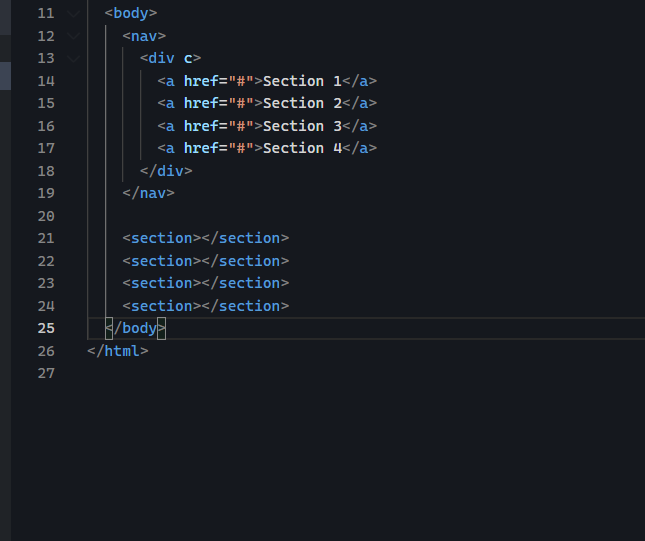This screenshot has height=541, width=645.
Task: Click the section element on line 21
Action: click(206, 238)
